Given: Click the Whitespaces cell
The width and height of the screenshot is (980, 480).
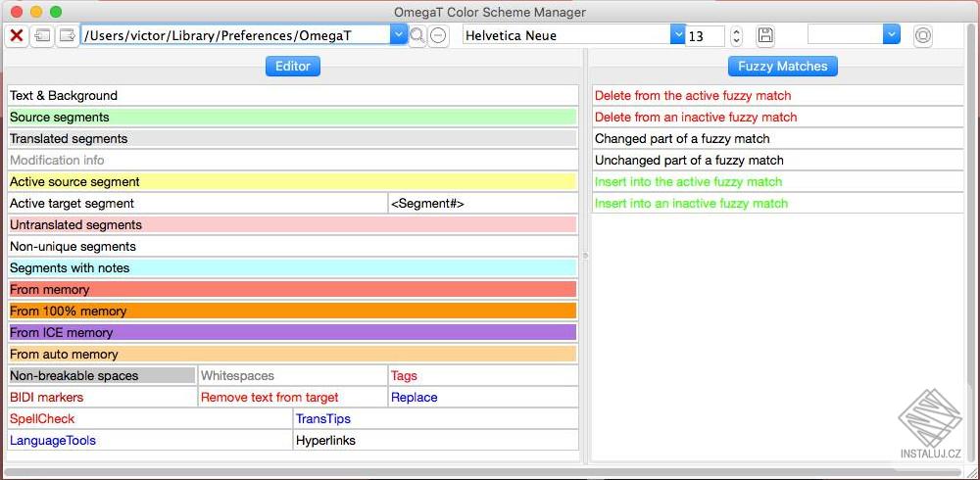Looking at the screenshot, I should [292, 375].
